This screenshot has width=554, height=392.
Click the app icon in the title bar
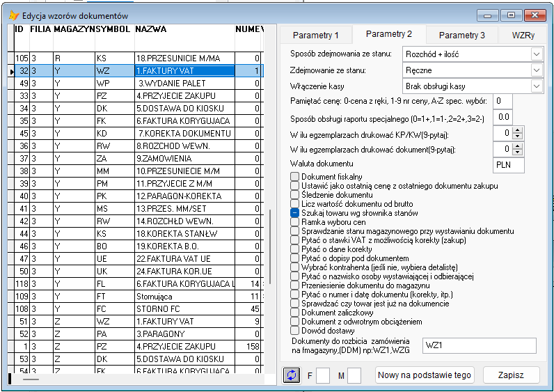click(13, 15)
